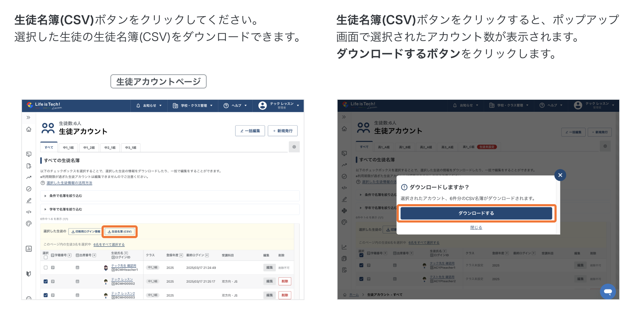The image size is (644, 317).
Task: Switch to the 中2_1組 tab
Action: 110,148
